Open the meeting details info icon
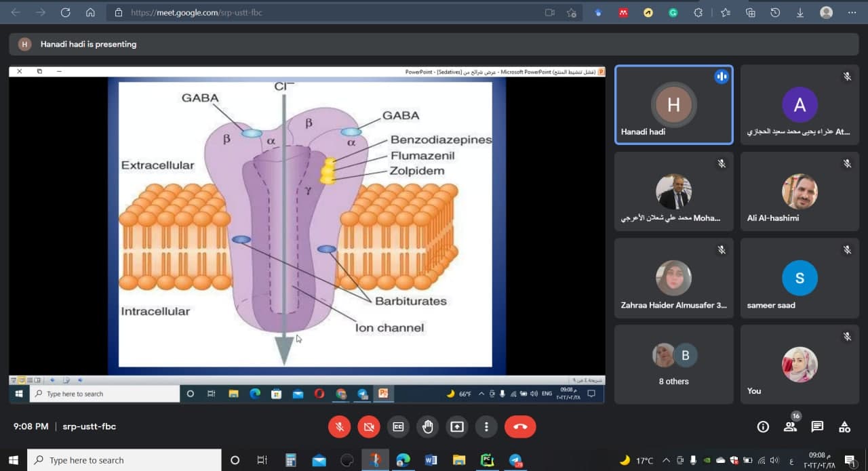Image resolution: width=868 pixels, height=471 pixels. (763, 426)
